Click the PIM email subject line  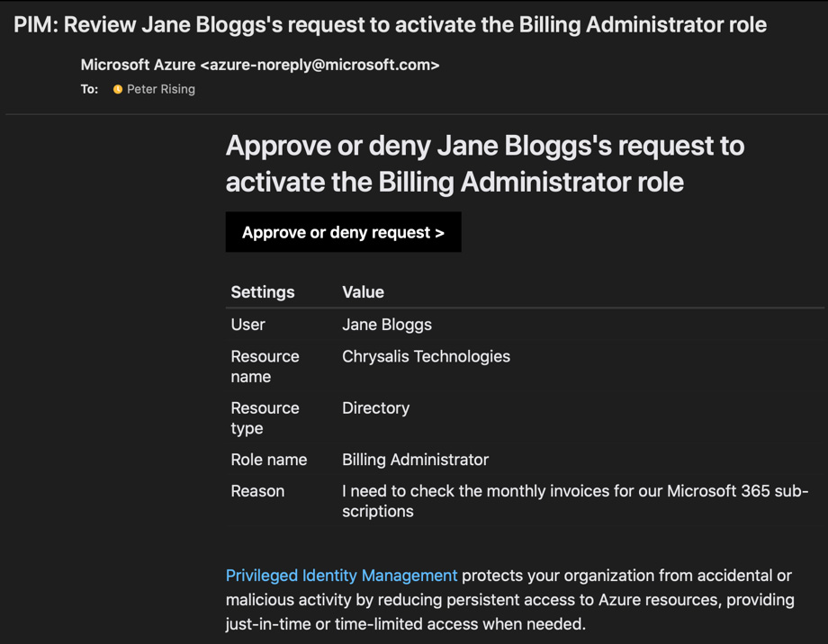click(x=390, y=24)
